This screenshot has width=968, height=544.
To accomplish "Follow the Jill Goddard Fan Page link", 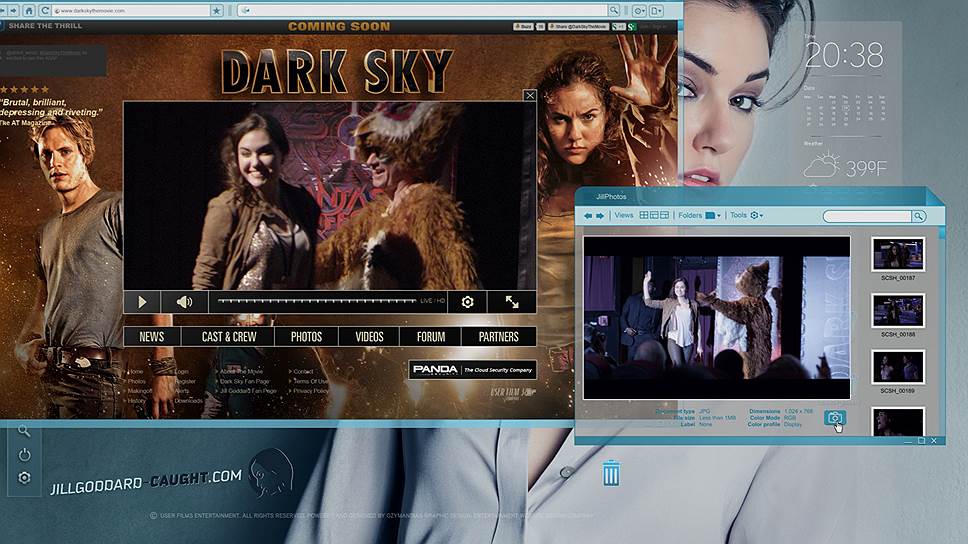I will click(x=248, y=391).
